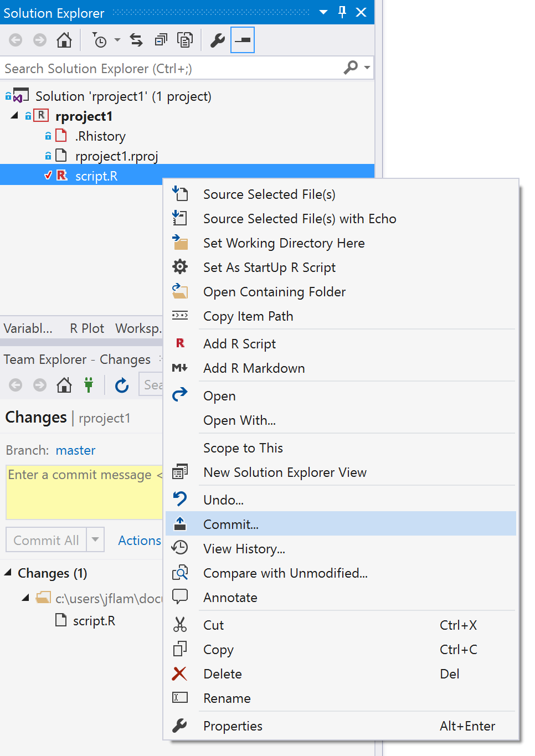Open Properties from the context menu

[341, 726]
